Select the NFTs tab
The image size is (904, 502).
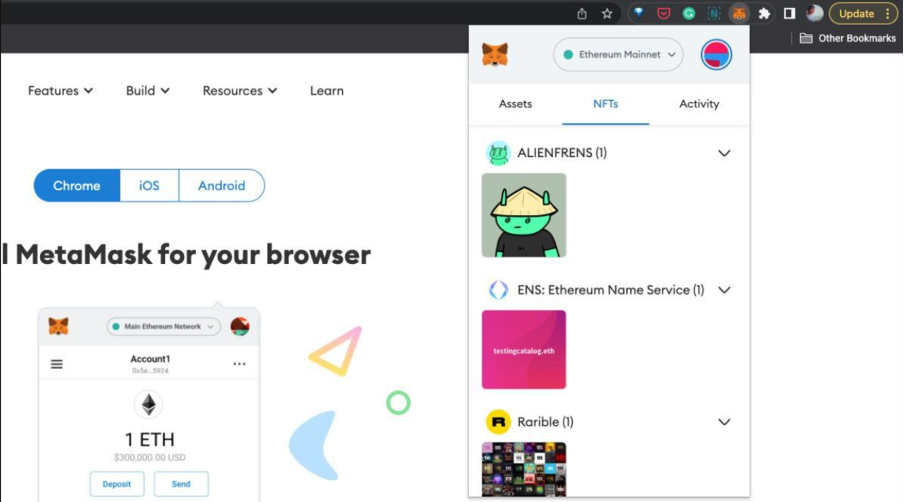point(605,104)
